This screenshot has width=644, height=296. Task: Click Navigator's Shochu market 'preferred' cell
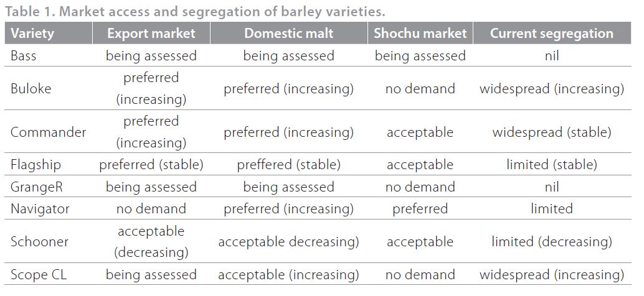pos(420,208)
